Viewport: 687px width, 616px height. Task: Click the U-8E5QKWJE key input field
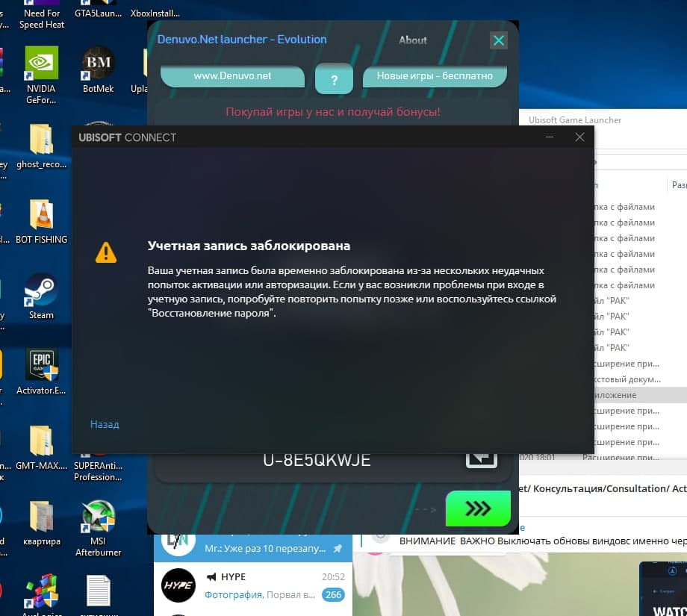[317, 461]
